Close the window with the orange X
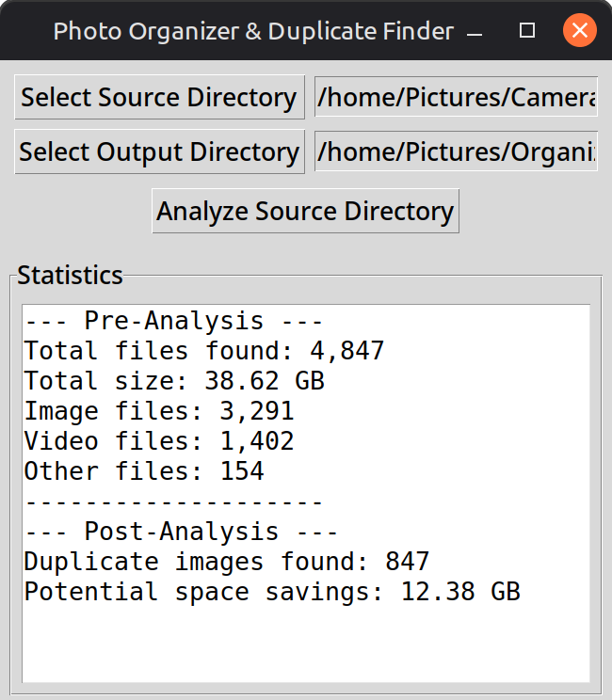612x700 pixels. (x=579, y=31)
